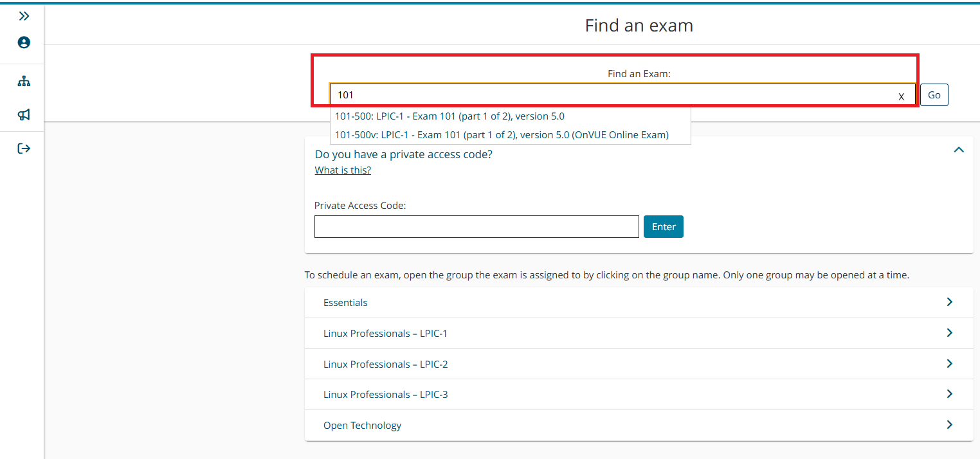Expand the sidebar with double chevron icon
This screenshot has width=980, height=459.
(24, 16)
